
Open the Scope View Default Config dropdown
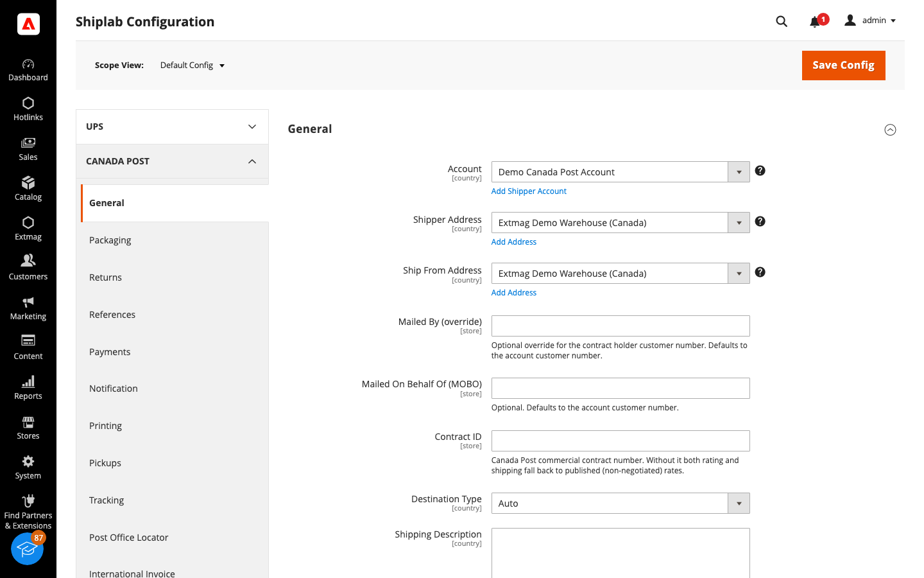point(193,66)
